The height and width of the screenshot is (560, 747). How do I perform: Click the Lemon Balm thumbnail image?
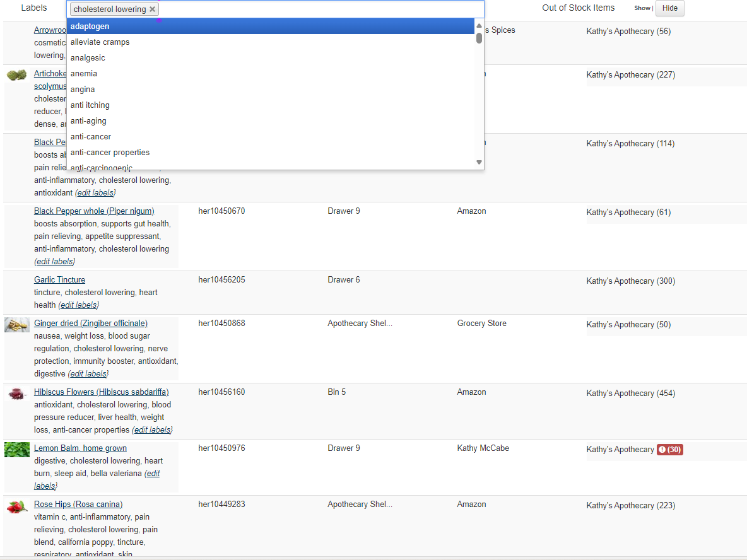coord(16,450)
